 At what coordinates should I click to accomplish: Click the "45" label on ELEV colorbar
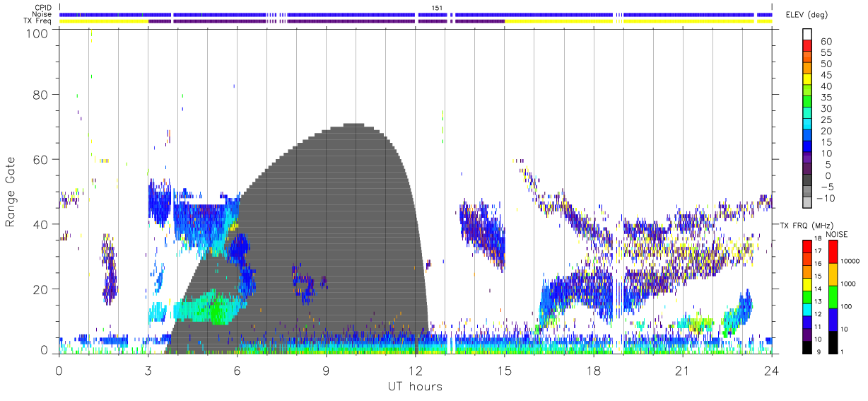825,75
